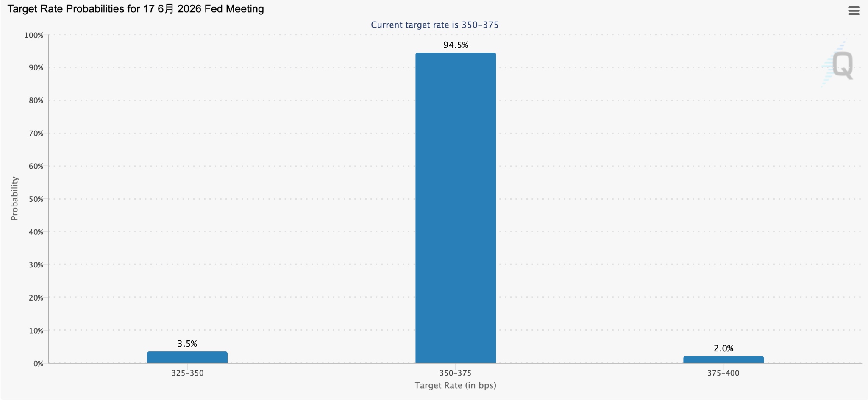Click the 10% y-axis label
This screenshot has height=401, width=868.
(x=36, y=331)
